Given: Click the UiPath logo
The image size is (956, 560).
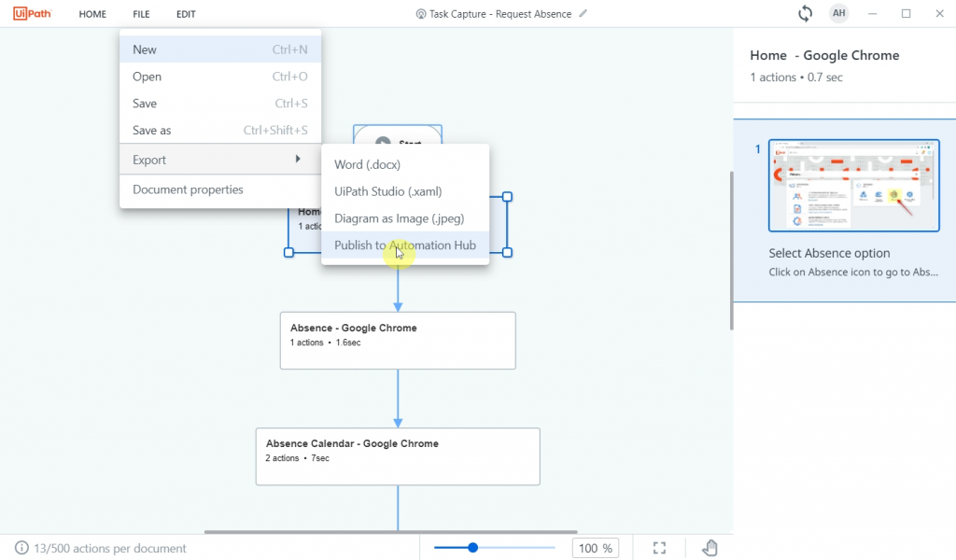Looking at the screenshot, I should point(33,13).
